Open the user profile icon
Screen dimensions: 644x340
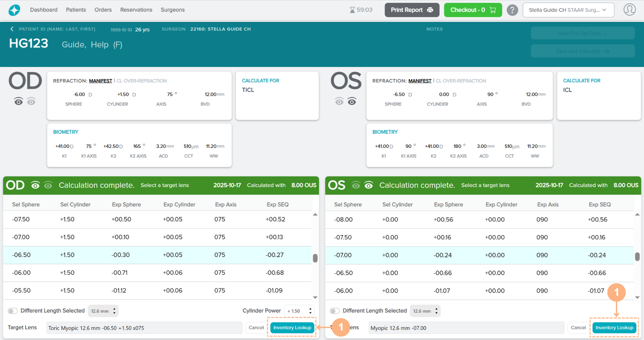pyautogui.click(x=629, y=10)
